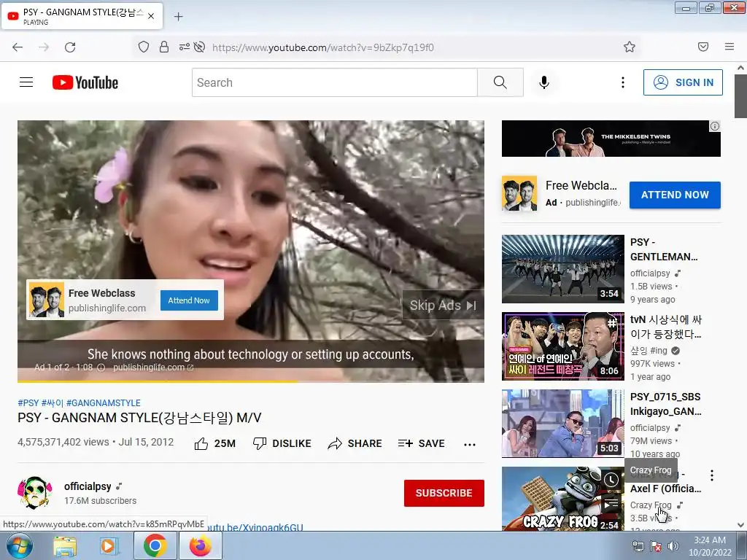The height and width of the screenshot is (560, 747).
Task: Open YouTube settings three-dot menu
Action: 623,82
